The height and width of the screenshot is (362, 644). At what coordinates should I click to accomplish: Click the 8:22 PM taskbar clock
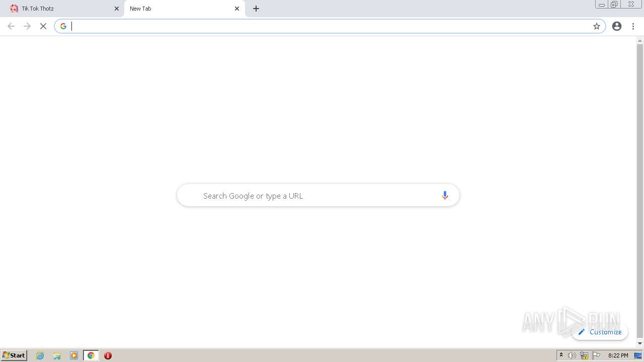coord(618,355)
